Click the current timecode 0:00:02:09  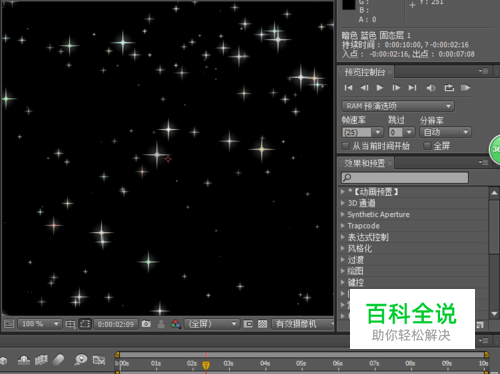116,324
